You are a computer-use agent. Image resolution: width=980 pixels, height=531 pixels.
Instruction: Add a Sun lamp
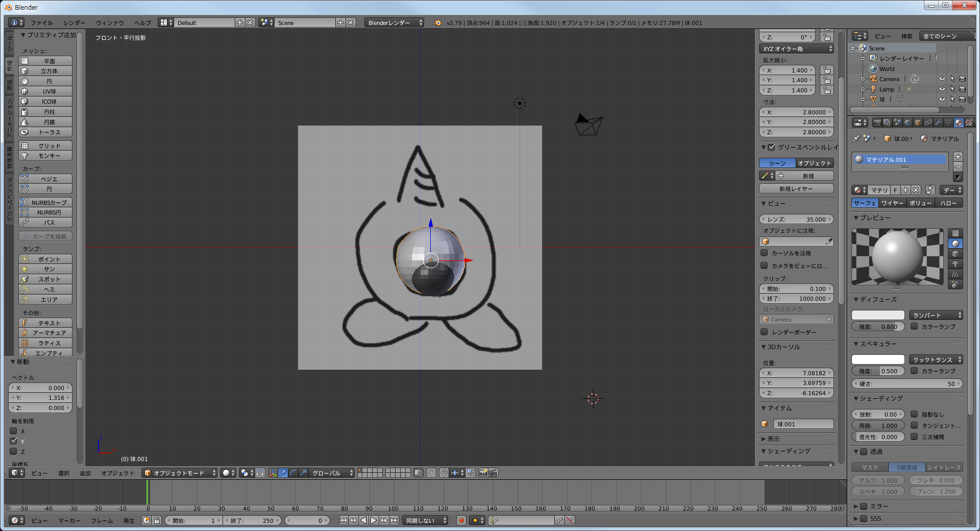tap(45, 269)
